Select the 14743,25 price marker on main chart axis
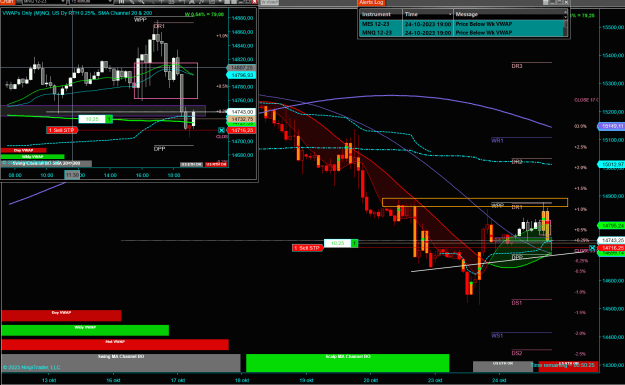Viewport: 625px width, 385px height. (x=611, y=240)
